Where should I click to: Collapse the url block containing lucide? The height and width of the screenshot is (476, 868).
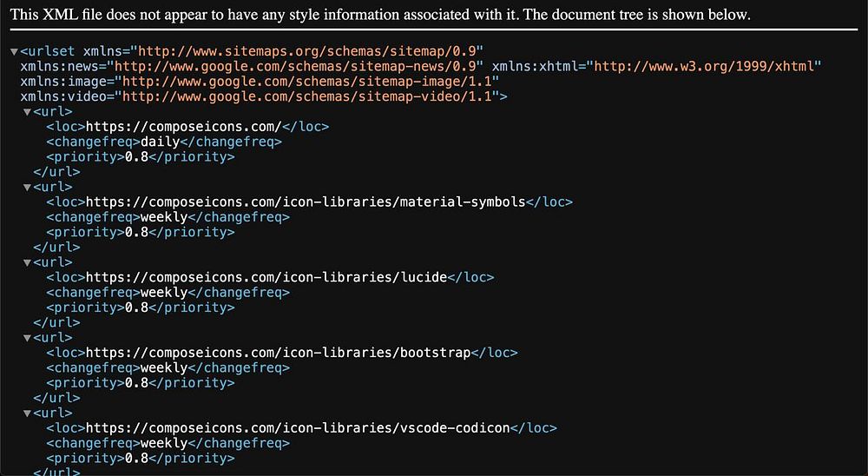27,263
